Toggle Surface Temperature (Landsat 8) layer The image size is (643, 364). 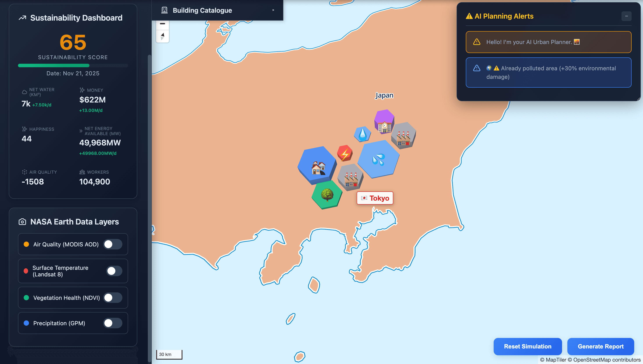(x=114, y=271)
